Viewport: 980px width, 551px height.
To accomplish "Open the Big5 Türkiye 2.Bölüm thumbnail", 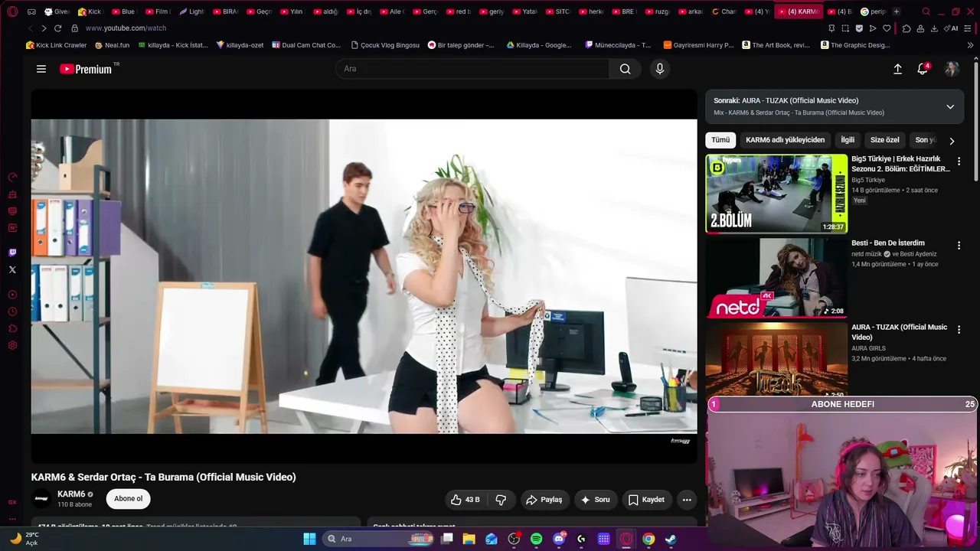I will [776, 193].
